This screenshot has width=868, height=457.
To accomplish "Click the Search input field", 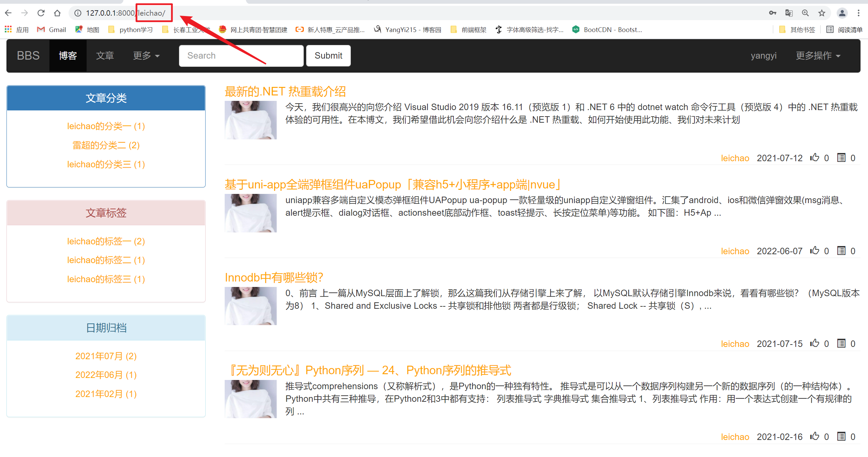I will (241, 56).
